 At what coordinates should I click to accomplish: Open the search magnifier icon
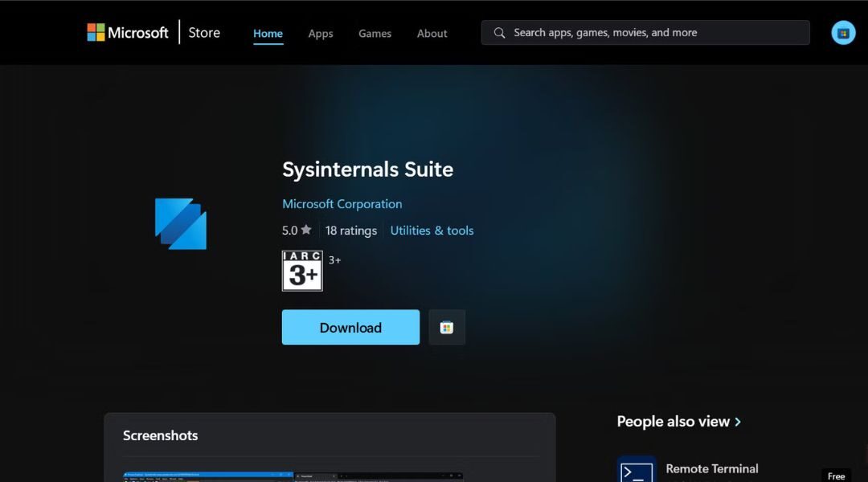pyautogui.click(x=499, y=32)
